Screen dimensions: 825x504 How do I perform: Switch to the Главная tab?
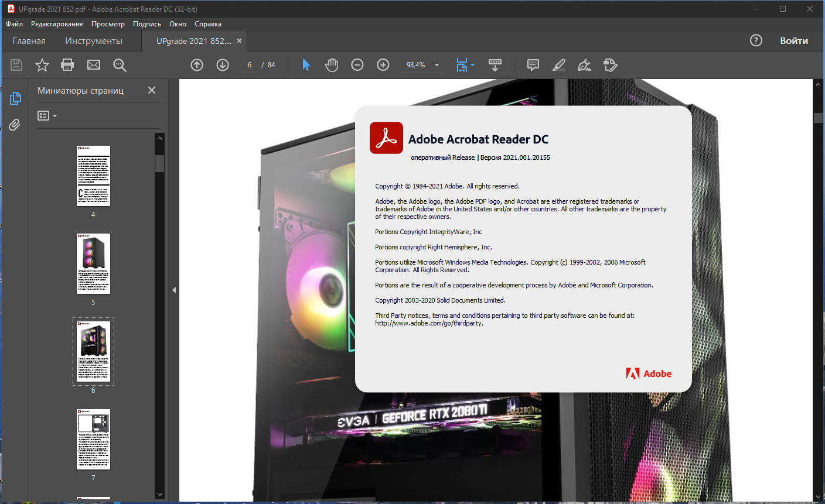click(29, 41)
